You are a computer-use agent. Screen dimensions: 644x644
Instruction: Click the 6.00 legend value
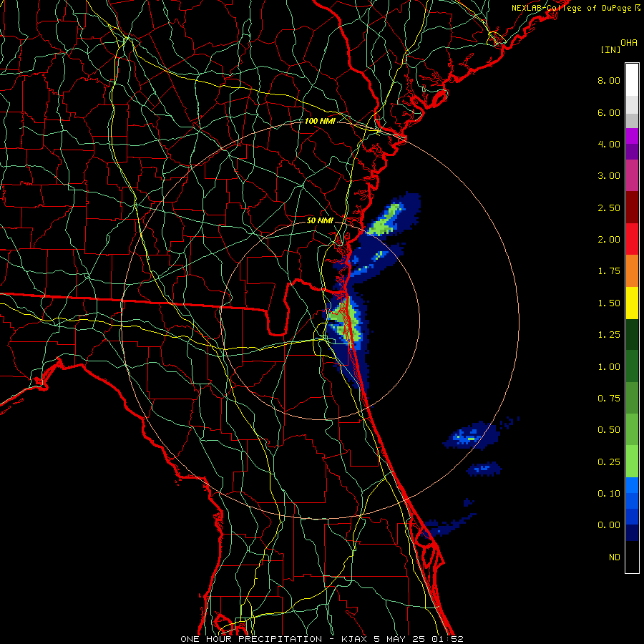click(x=609, y=112)
